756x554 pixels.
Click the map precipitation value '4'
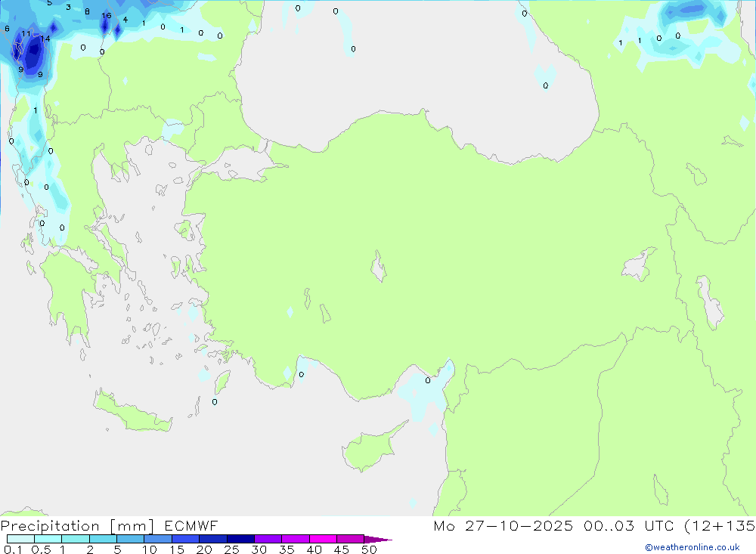point(125,20)
